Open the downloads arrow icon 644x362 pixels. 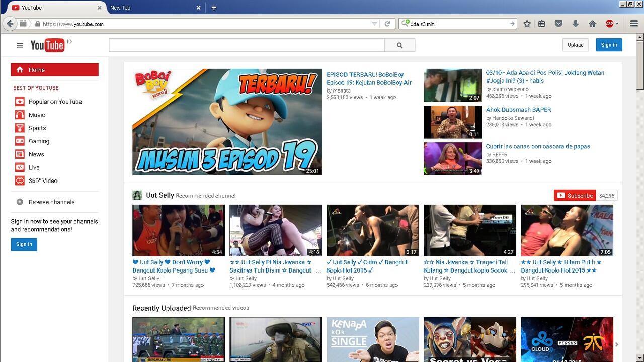576,24
